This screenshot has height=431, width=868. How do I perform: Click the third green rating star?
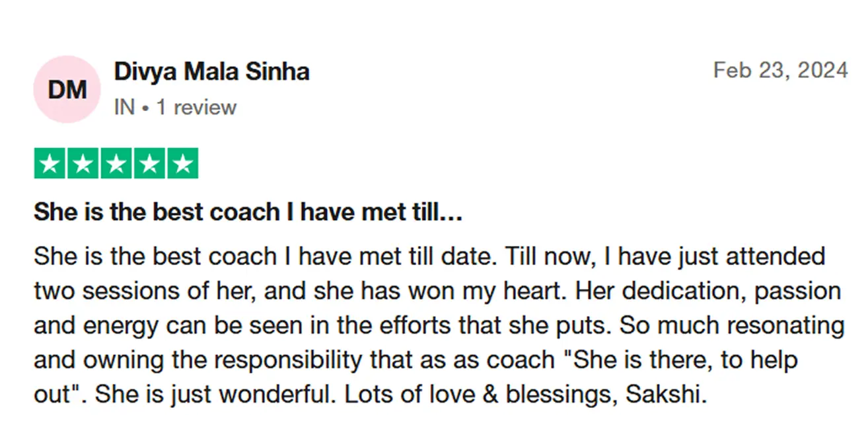tap(116, 164)
